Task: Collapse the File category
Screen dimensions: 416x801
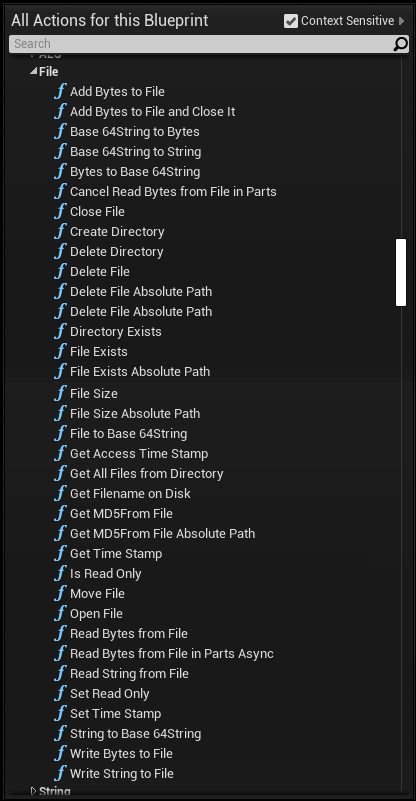Action: [x=33, y=72]
